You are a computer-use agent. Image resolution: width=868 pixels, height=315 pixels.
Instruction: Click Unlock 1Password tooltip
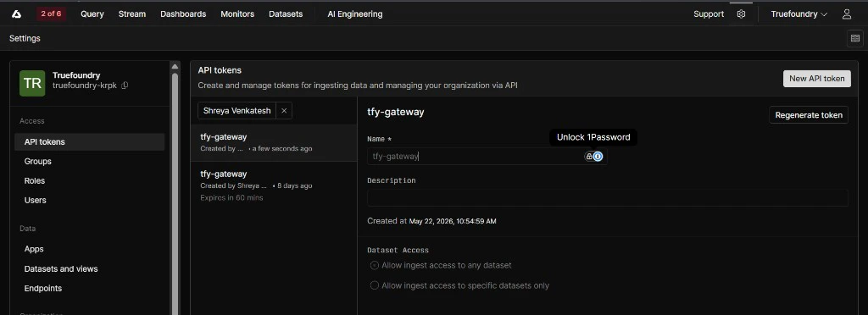tap(593, 137)
